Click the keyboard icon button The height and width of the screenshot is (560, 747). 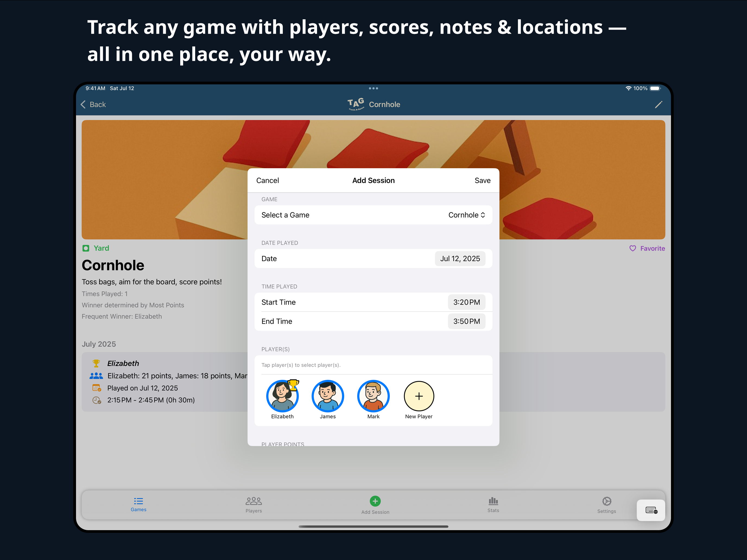[651, 510]
